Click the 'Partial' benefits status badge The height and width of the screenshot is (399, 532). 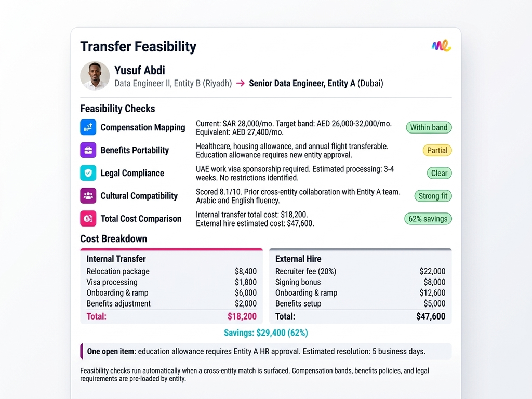[437, 150]
